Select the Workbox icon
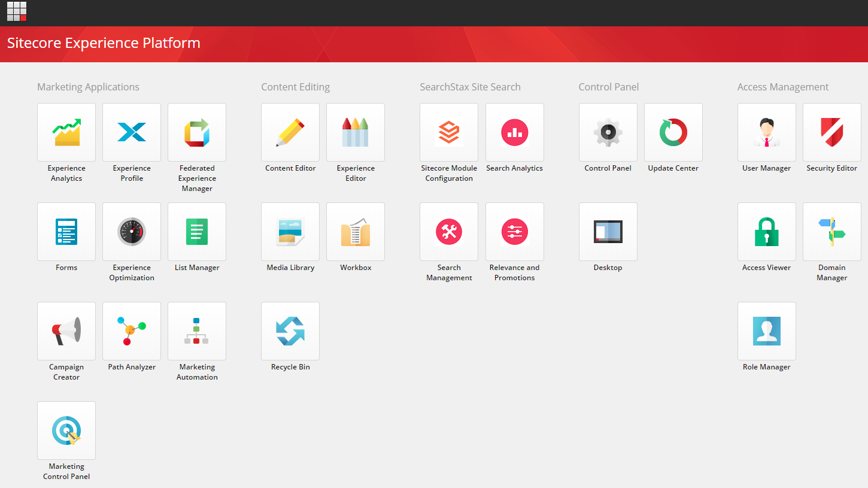868x488 pixels. (355, 232)
